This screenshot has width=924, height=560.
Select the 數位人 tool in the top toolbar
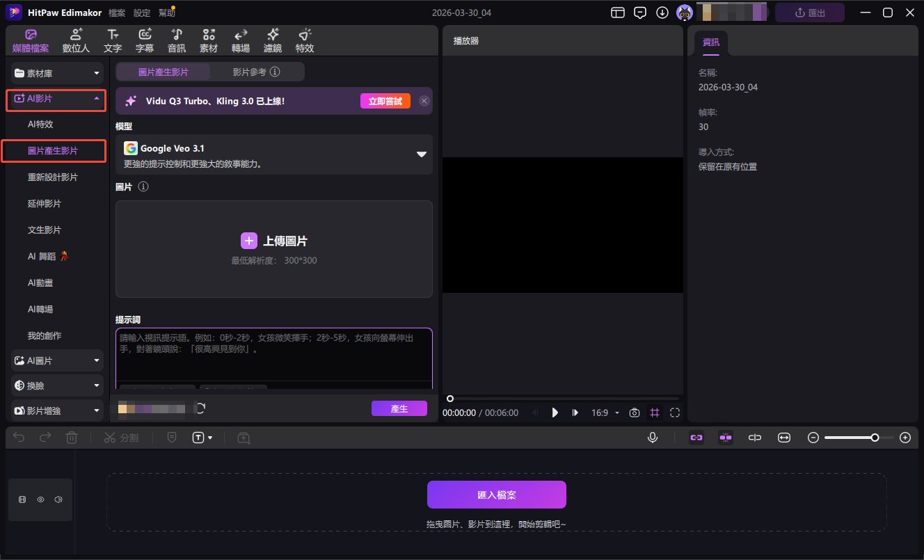75,40
